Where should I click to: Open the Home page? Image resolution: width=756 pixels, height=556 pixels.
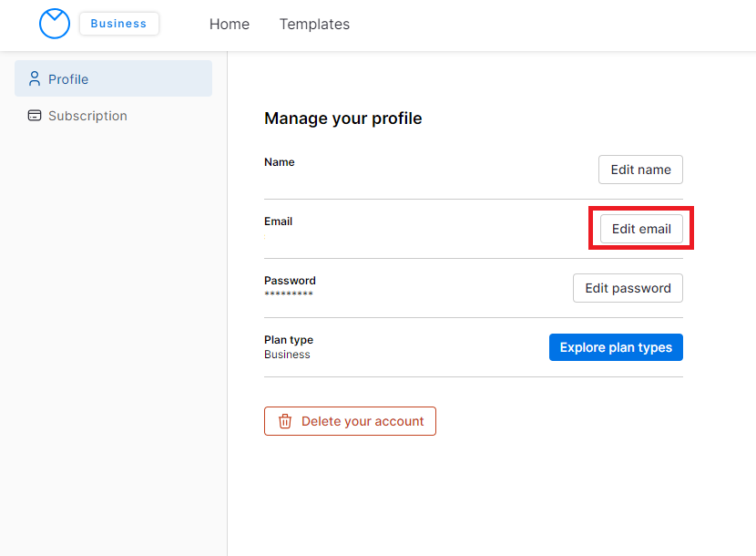pyautogui.click(x=230, y=25)
